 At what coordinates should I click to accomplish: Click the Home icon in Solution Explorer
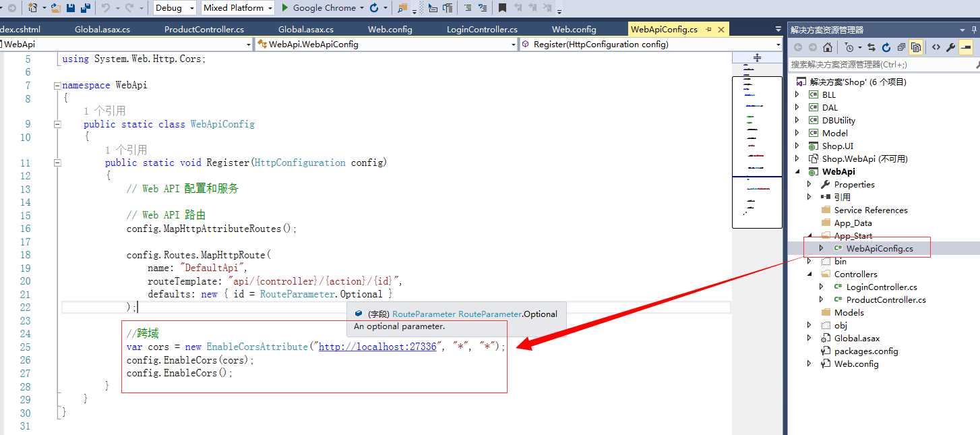pos(827,47)
